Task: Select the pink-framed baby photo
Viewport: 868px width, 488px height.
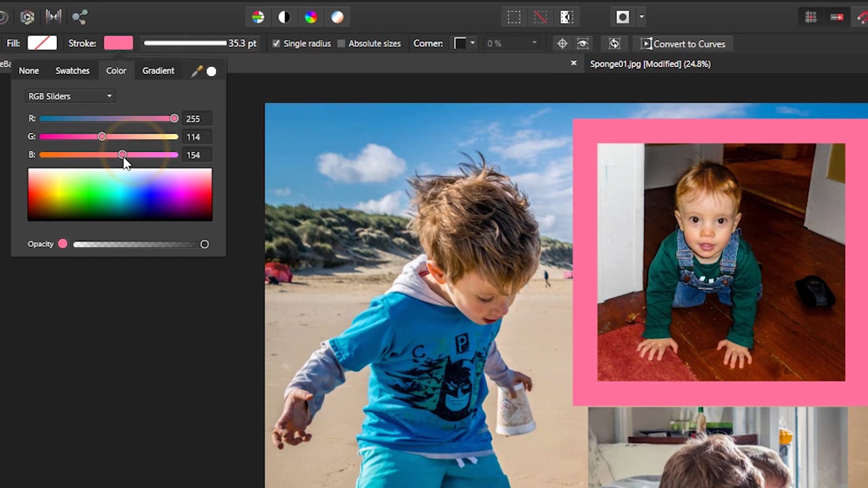Action: (x=720, y=262)
